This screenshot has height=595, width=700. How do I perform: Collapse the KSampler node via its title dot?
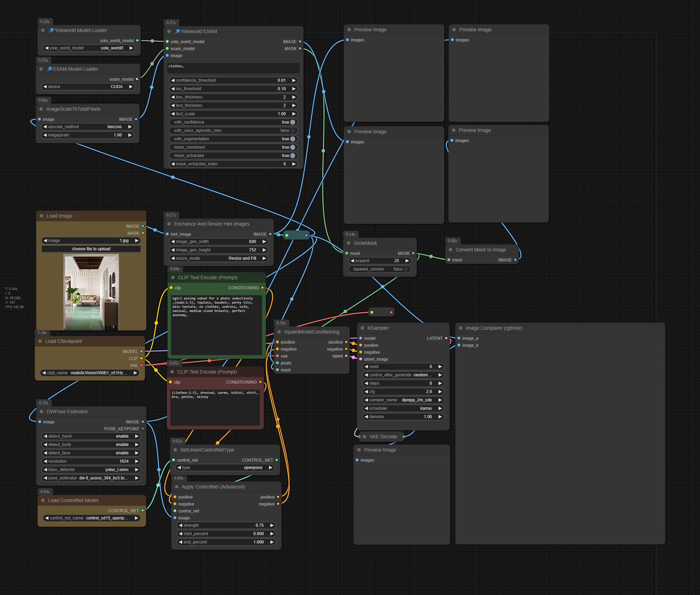pyautogui.click(x=363, y=328)
